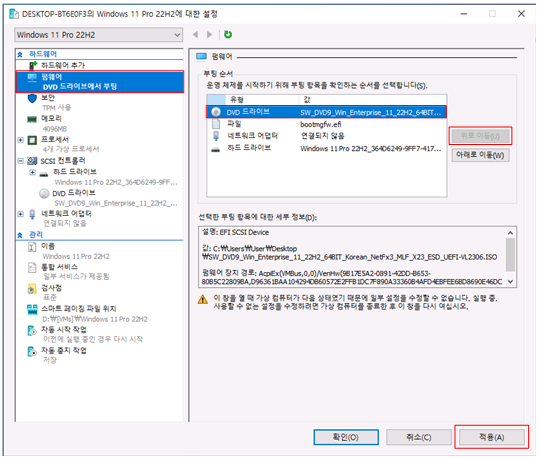Click the 검사점 icon

click(32, 288)
